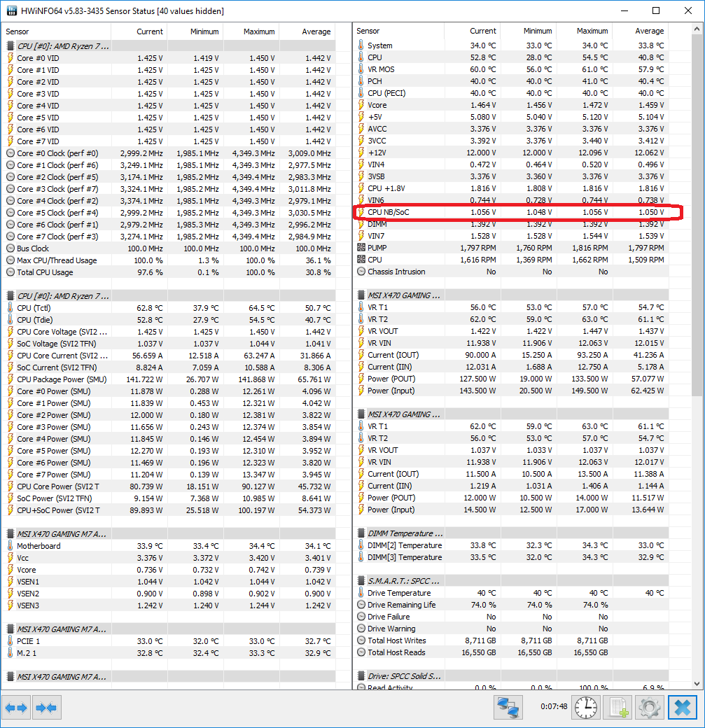
Task: Click the lightning icon beside VSEN3
Action: pos(11,605)
